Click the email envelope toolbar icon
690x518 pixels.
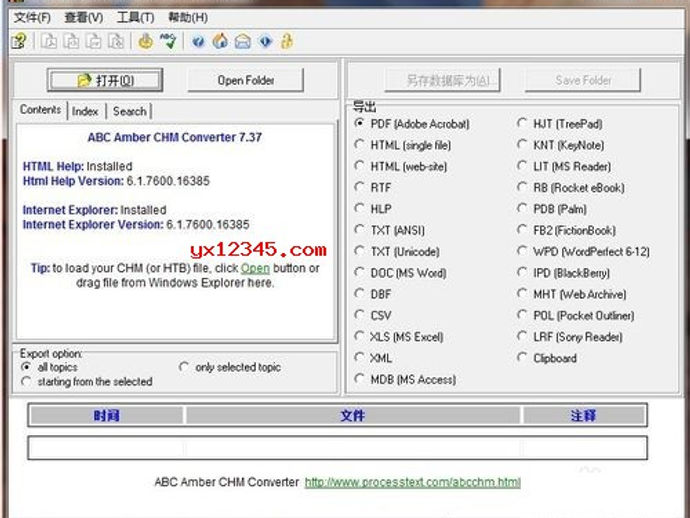click(242, 42)
